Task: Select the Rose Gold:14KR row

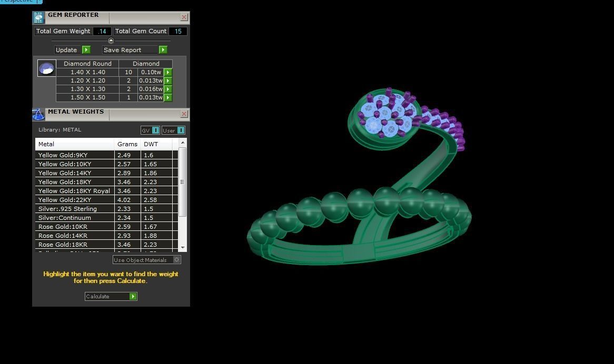Action: [106, 236]
